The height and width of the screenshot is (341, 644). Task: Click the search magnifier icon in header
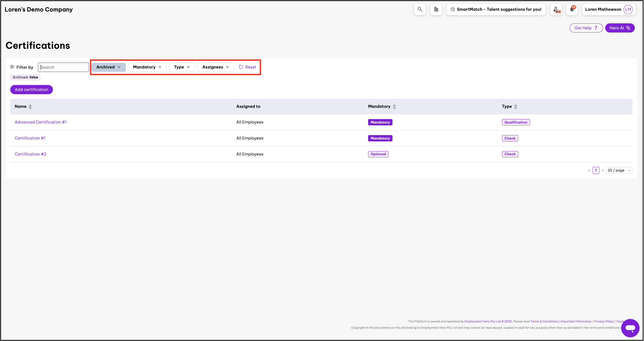[420, 9]
